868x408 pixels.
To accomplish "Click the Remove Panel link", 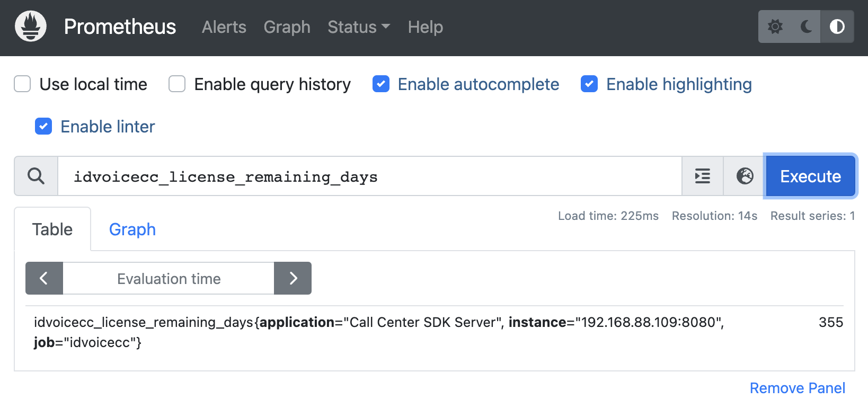I will click(x=797, y=388).
